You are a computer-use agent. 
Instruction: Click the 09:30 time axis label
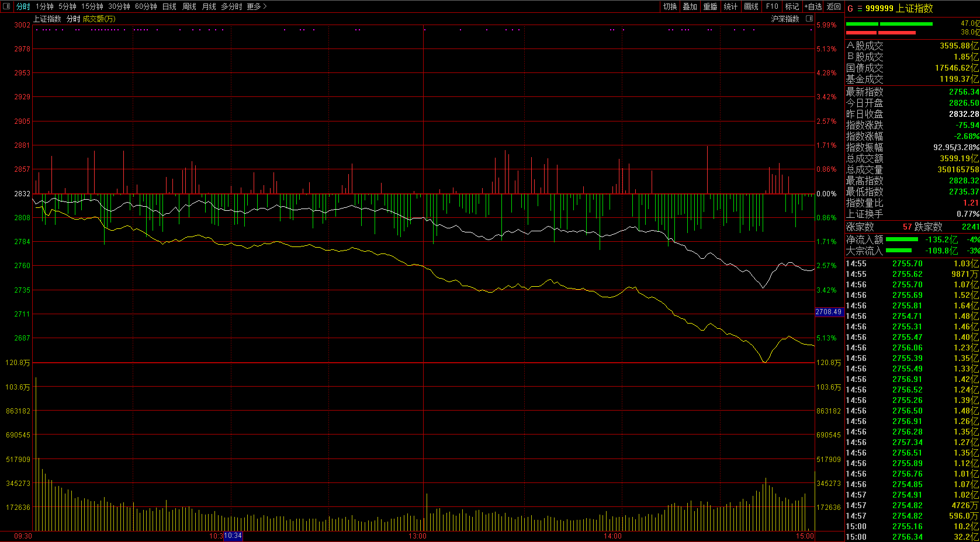pos(23,536)
